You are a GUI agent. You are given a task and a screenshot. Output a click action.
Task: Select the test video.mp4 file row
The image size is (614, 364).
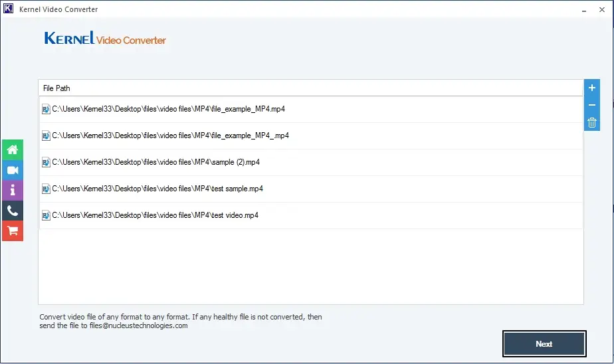(x=311, y=216)
